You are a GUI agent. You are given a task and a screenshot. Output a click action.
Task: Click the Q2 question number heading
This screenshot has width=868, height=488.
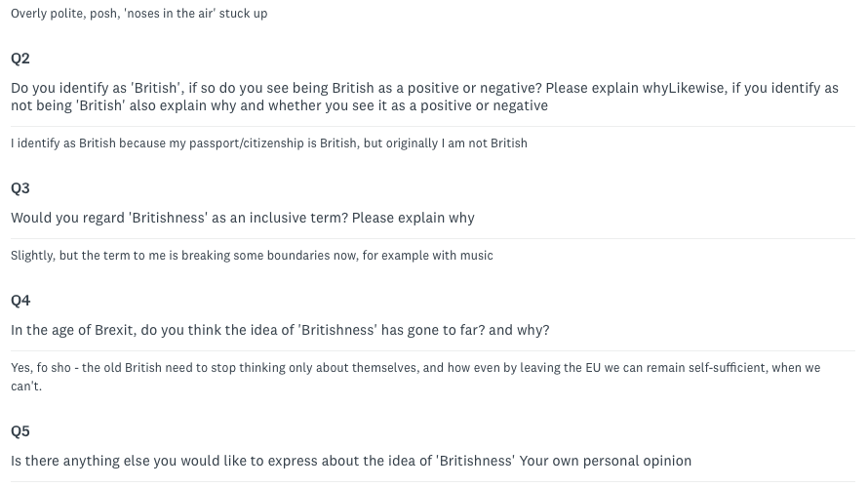(x=20, y=59)
